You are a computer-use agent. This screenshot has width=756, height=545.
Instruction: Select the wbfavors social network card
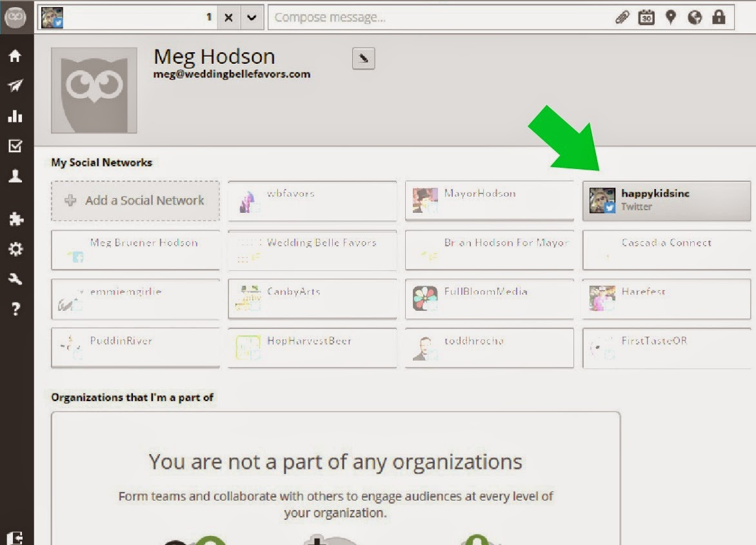312,201
